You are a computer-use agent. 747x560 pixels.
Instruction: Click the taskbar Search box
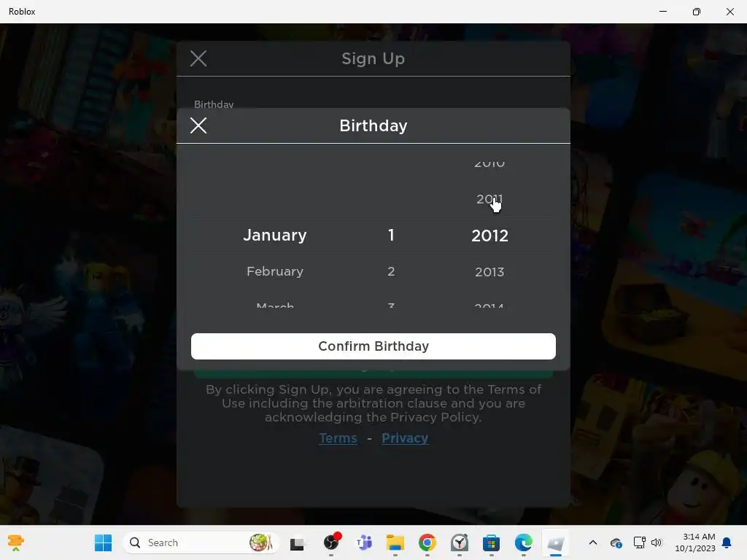point(201,542)
